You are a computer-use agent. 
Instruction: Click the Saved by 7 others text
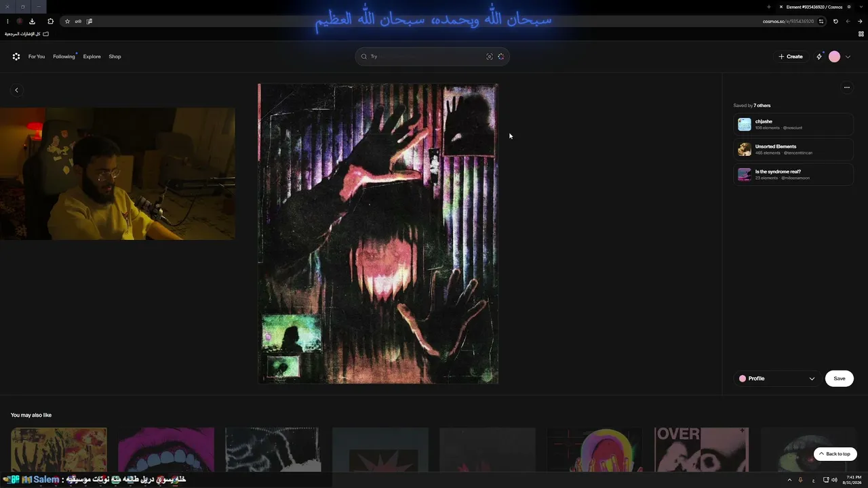[x=752, y=106]
